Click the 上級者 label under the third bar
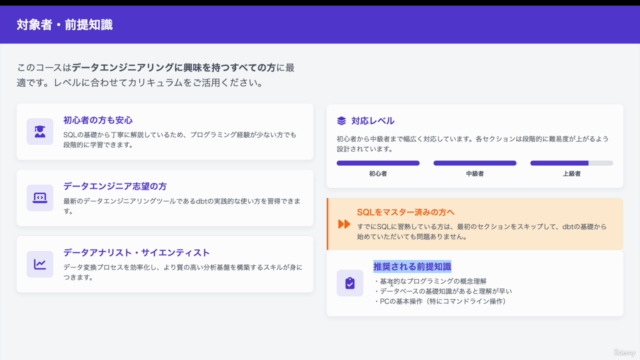 click(571, 173)
